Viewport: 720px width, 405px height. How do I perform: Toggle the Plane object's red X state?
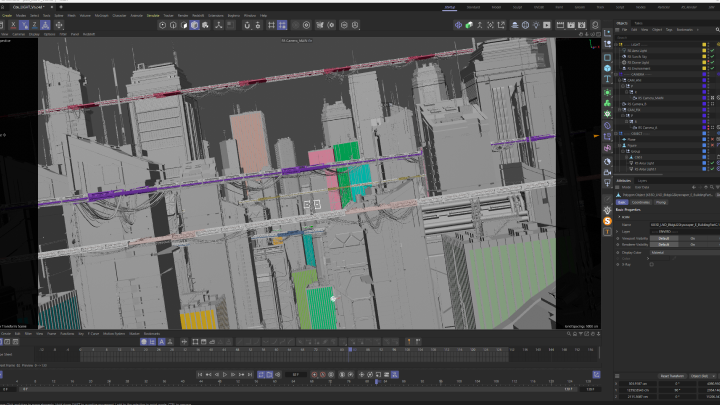click(712, 139)
